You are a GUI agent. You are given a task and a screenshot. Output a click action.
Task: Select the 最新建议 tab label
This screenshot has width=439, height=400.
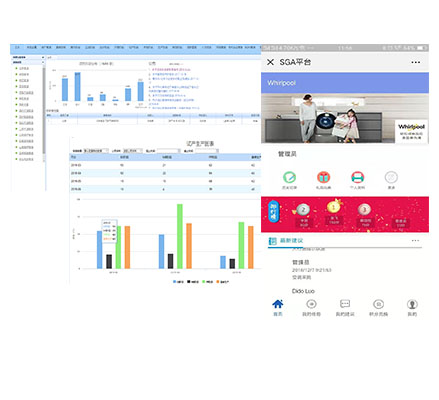pos(291,241)
